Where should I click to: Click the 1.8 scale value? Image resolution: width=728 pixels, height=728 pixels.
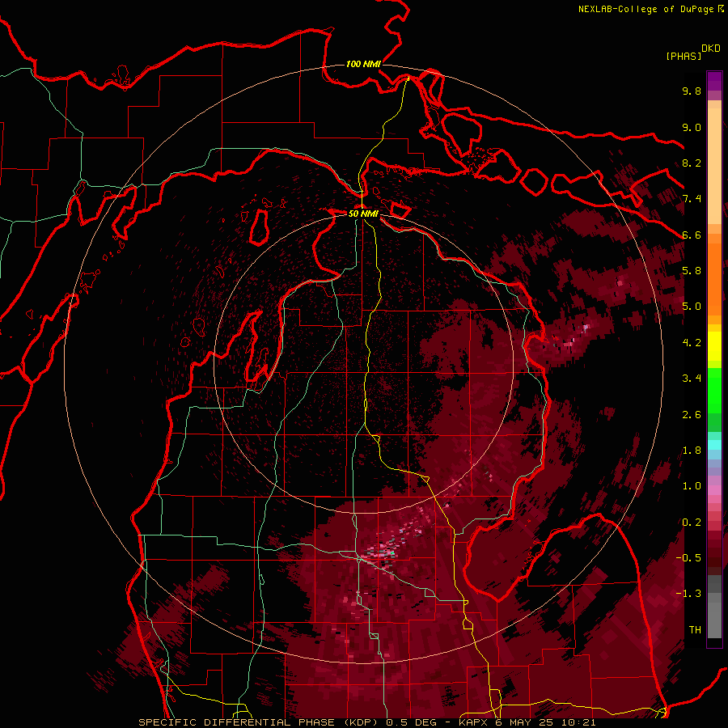[x=692, y=451]
